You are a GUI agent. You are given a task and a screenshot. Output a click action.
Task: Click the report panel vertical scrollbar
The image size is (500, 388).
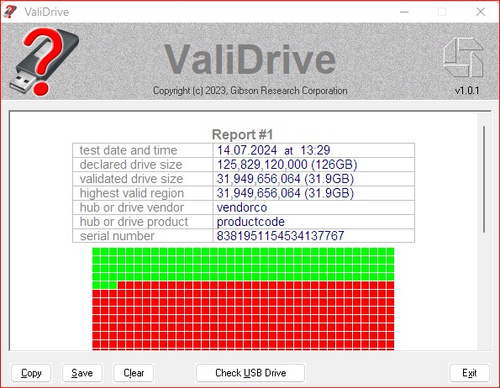click(484, 179)
